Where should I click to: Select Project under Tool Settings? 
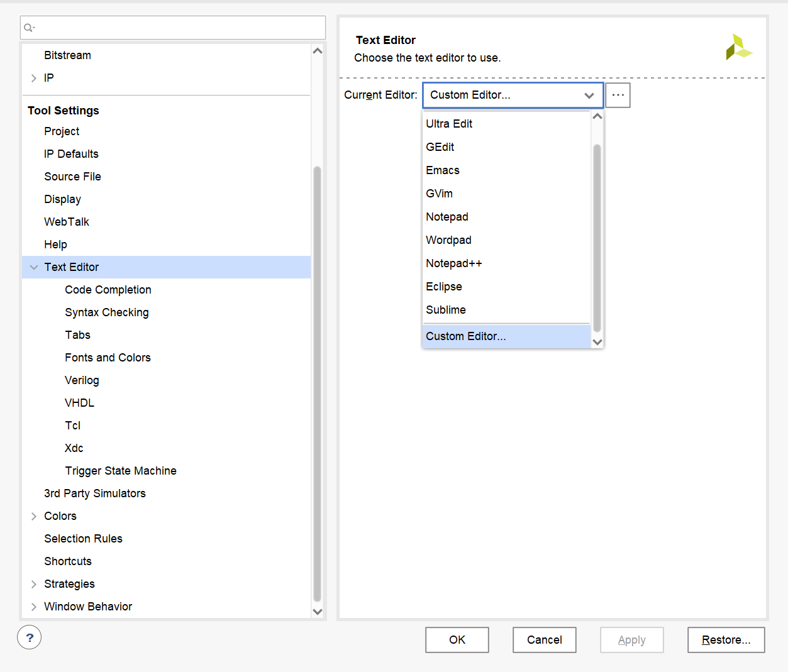pos(62,131)
